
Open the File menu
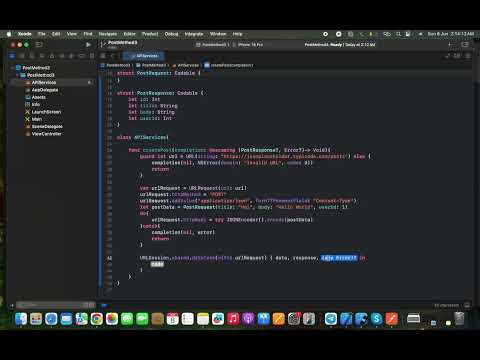coord(42,34)
